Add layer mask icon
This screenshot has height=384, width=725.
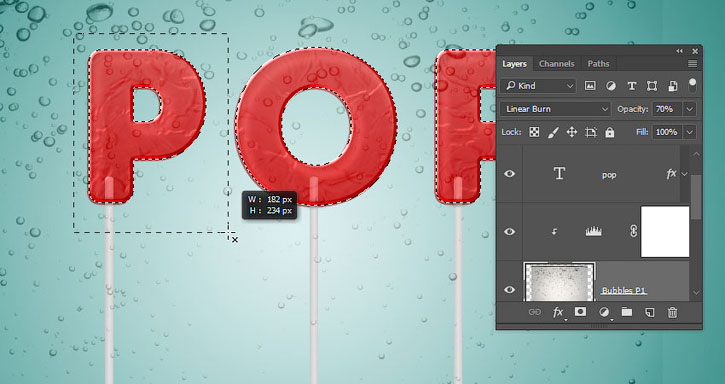[x=580, y=312]
